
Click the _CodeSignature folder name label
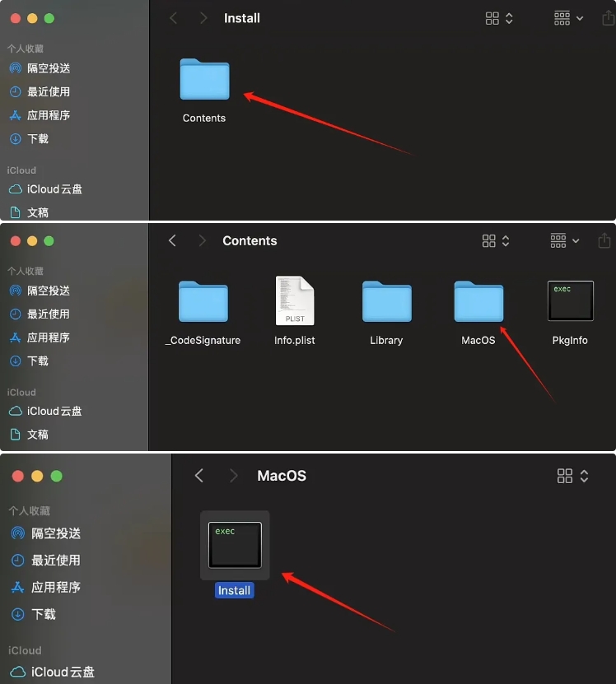point(203,340)
